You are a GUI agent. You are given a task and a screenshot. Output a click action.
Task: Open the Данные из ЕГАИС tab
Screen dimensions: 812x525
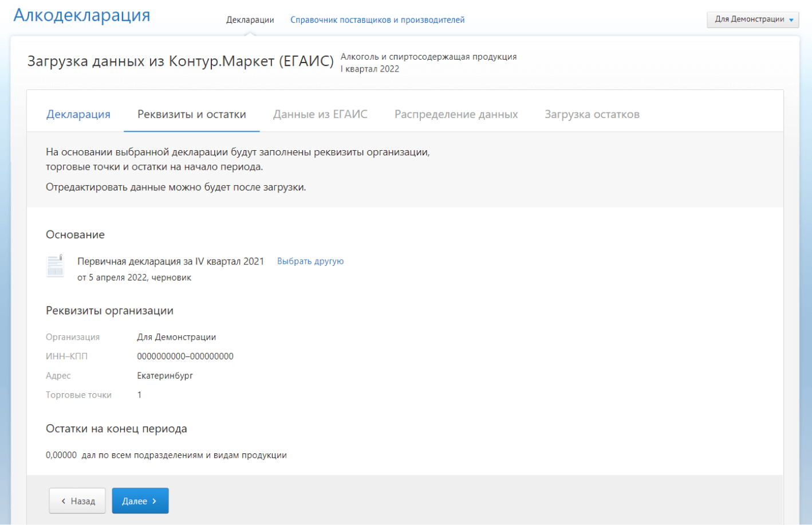[320, 114]
